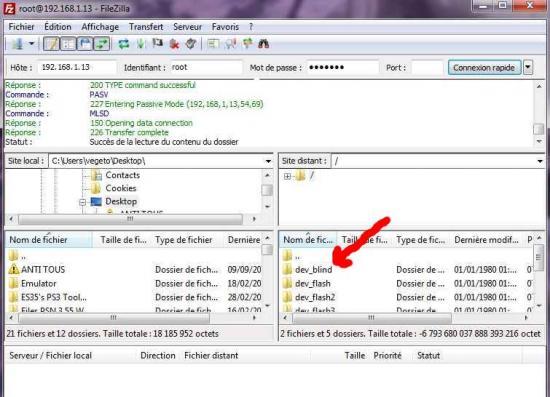Screen dimensions: 550x397
Task: Start processing the transfer queue
Action: click(x=141, y=44)
